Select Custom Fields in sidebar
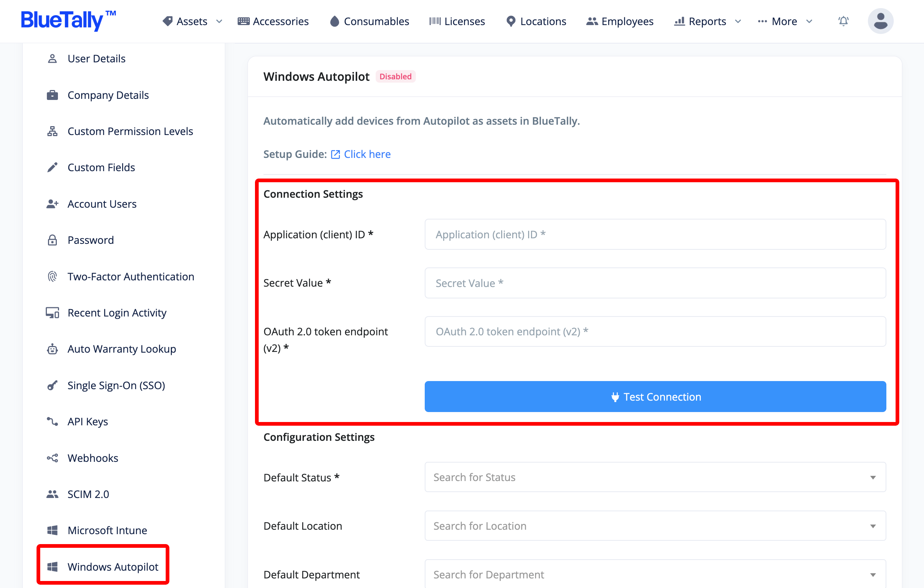 point(101,167)
